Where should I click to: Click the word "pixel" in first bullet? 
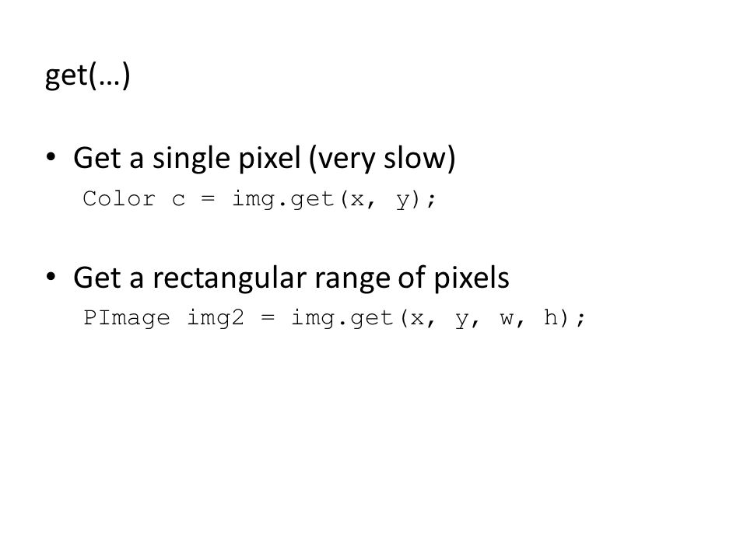270,159
